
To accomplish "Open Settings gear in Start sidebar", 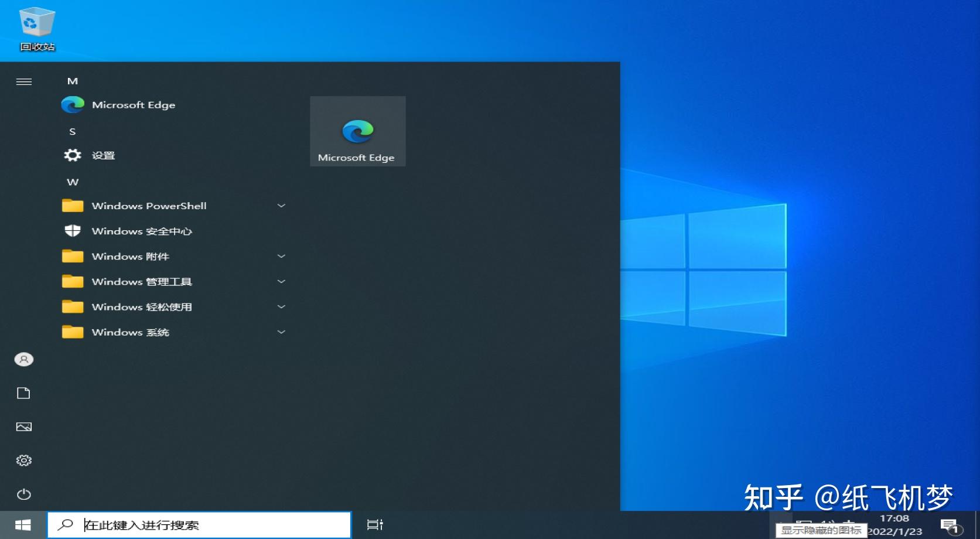I will tap(24, 460).
